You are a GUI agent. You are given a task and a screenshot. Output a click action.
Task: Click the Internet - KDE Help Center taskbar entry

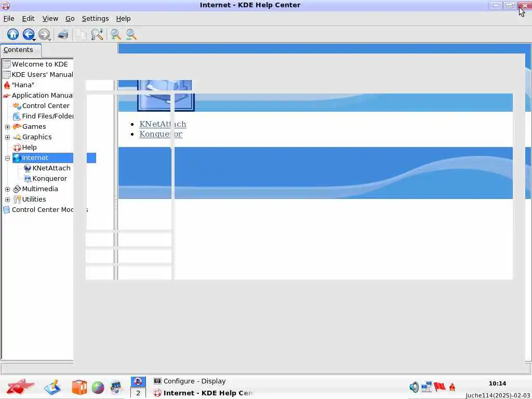[203, 393]
